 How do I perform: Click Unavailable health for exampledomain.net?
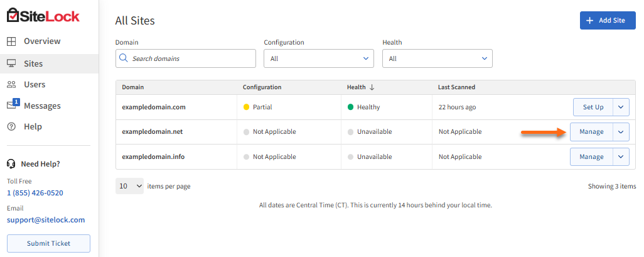tap(375, 131)
